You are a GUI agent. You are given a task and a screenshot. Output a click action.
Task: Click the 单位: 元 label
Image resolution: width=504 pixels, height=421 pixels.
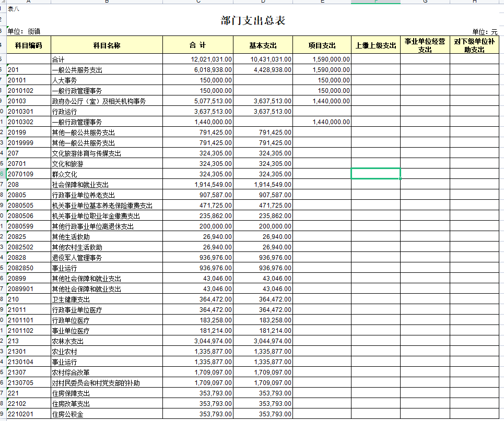485,32
